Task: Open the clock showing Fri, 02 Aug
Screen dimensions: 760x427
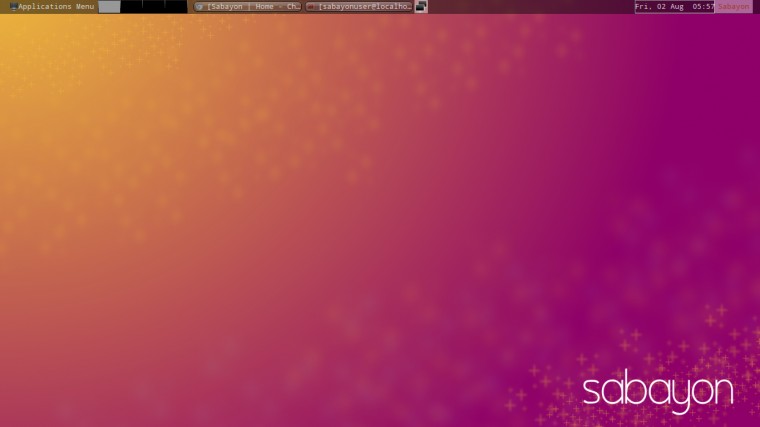Action: pyautogui.click(x=675, y=6)
